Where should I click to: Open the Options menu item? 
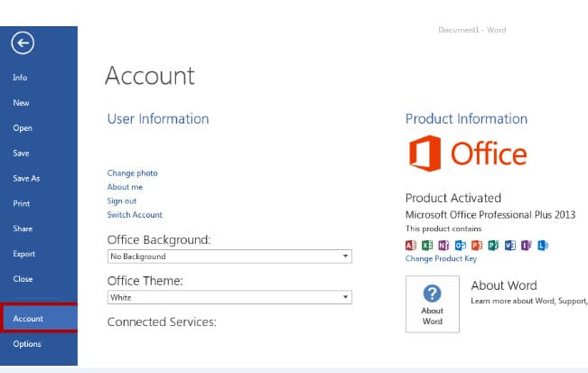[x=27, y=343]
